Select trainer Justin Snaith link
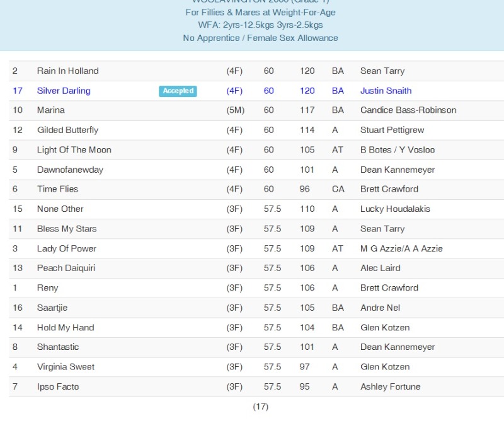504x423 pixels. coord(386,91)
